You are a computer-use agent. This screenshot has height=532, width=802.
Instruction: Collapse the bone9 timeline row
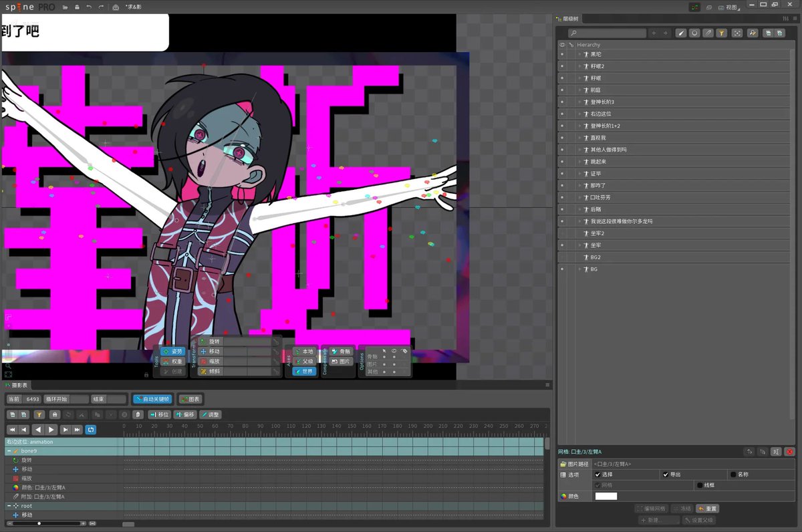point(9,451)
